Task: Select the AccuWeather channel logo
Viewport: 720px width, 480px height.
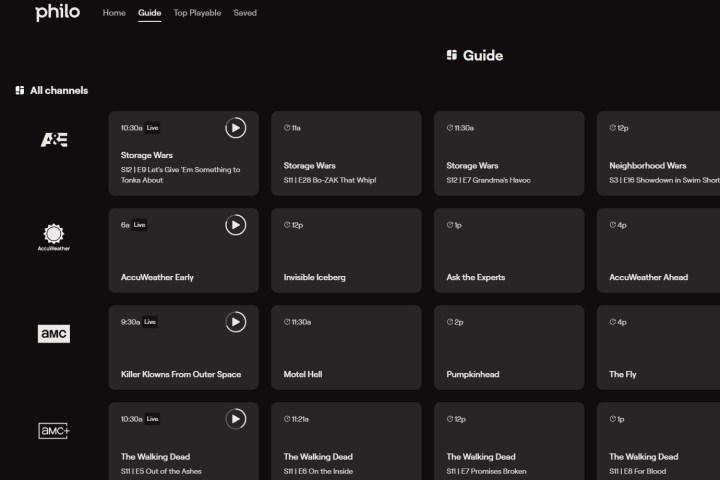Action: click(54, 237)
